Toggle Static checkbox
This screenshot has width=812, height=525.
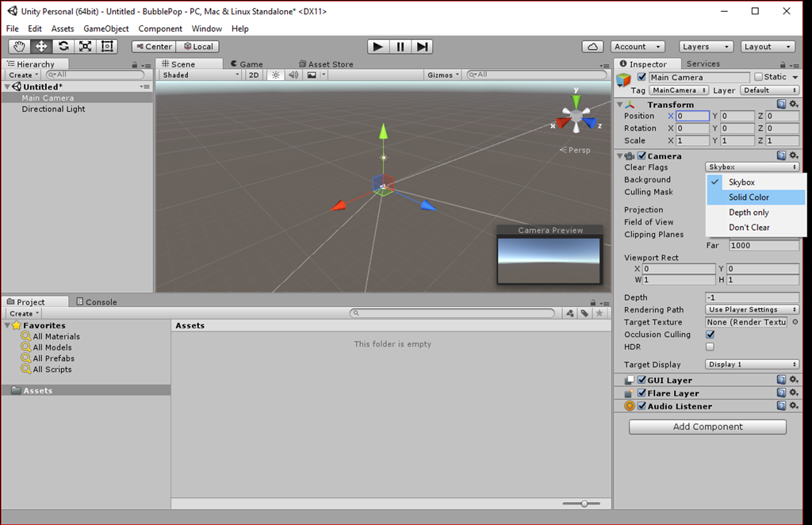[x=758, y=77]
